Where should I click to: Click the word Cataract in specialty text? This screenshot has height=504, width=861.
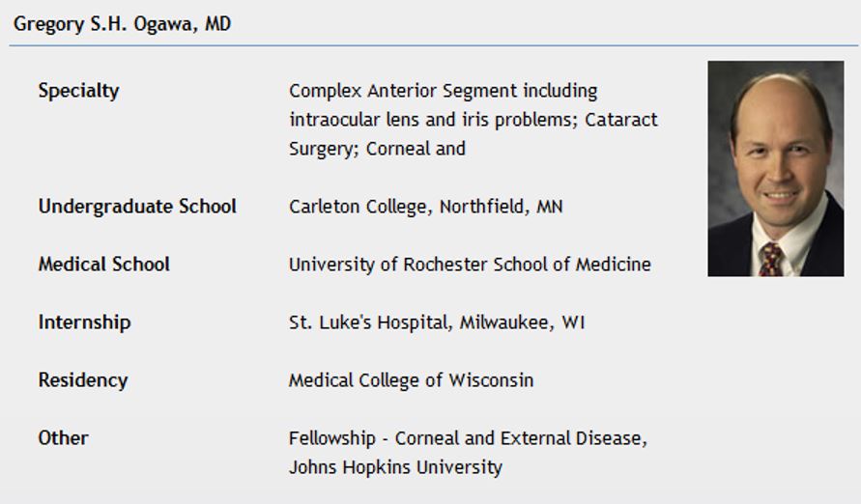point(621,120)
